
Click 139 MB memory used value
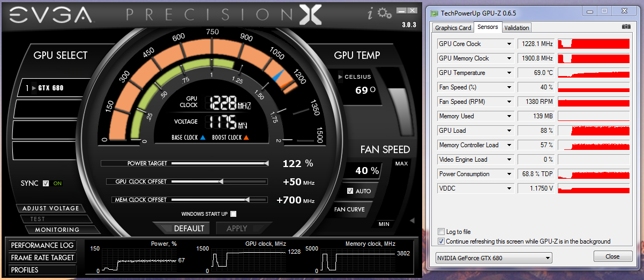(536, 116)
